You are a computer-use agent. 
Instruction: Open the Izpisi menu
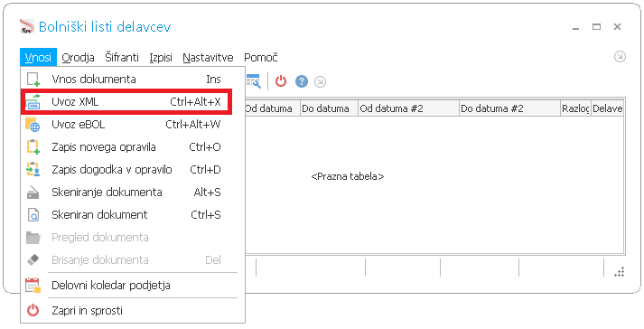(x=161, y=58)
